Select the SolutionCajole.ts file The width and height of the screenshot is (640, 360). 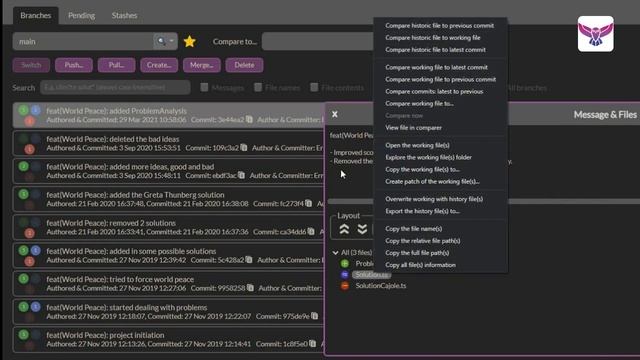pos(381,286)
